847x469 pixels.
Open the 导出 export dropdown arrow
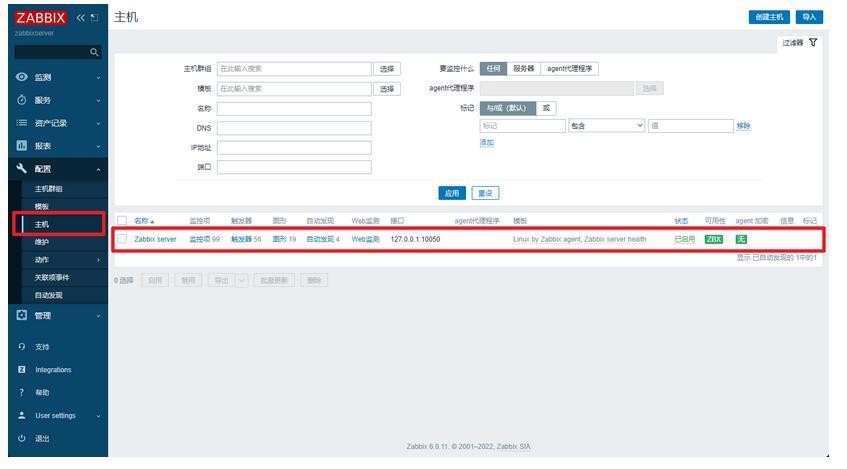click(241, 280)
